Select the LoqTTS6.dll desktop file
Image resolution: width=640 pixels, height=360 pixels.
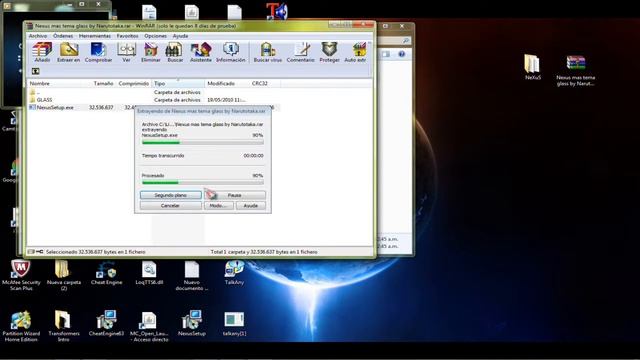coord(149,273)
